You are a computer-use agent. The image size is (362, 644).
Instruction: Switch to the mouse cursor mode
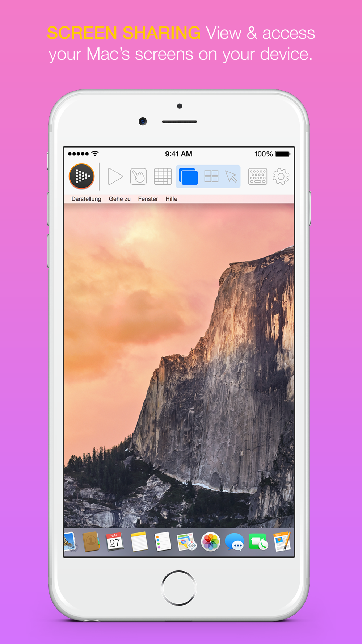231,176
